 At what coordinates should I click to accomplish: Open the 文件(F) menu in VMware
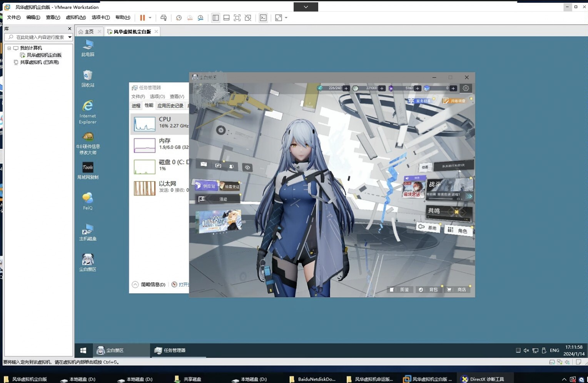click(x=14, y=18)
